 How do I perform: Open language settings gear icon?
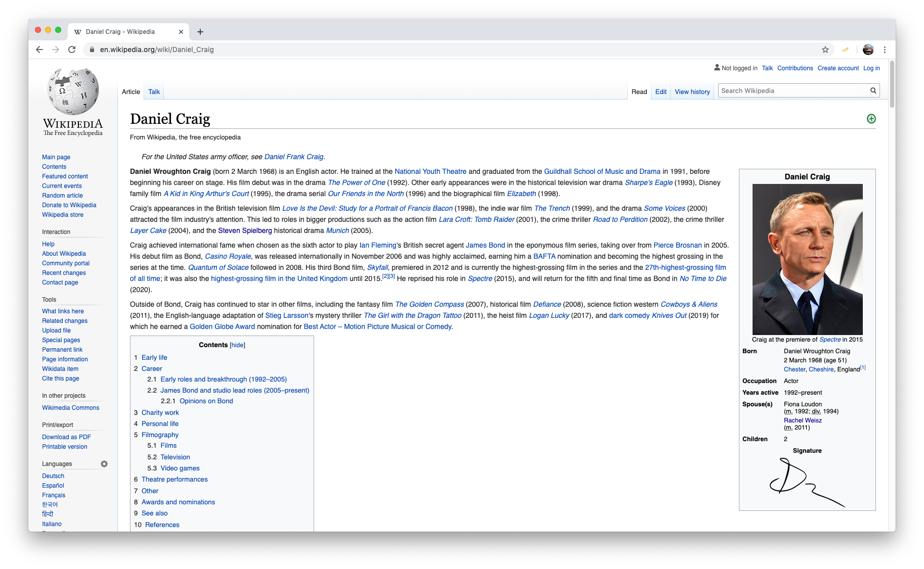click(104, 464)
